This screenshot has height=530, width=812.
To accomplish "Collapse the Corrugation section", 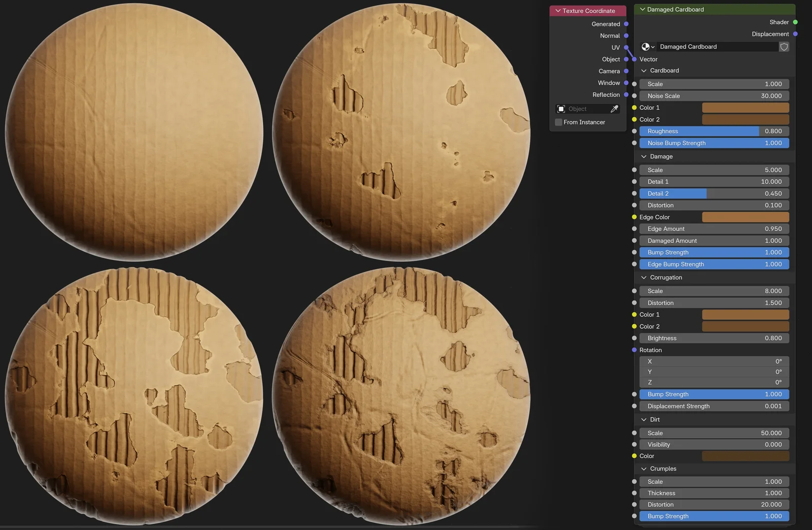I will [x=643, y=278].
